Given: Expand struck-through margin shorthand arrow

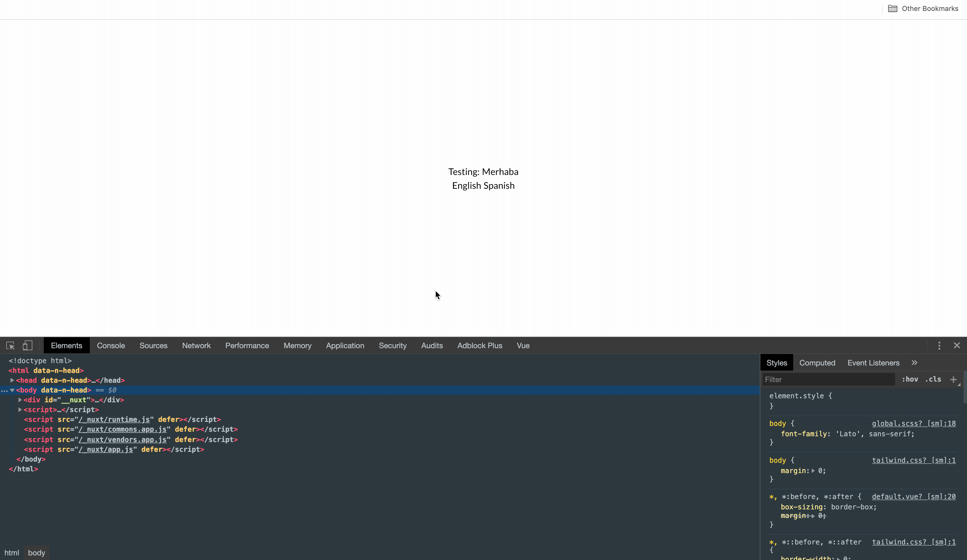Looking at the screenshot, I should 813,516.
